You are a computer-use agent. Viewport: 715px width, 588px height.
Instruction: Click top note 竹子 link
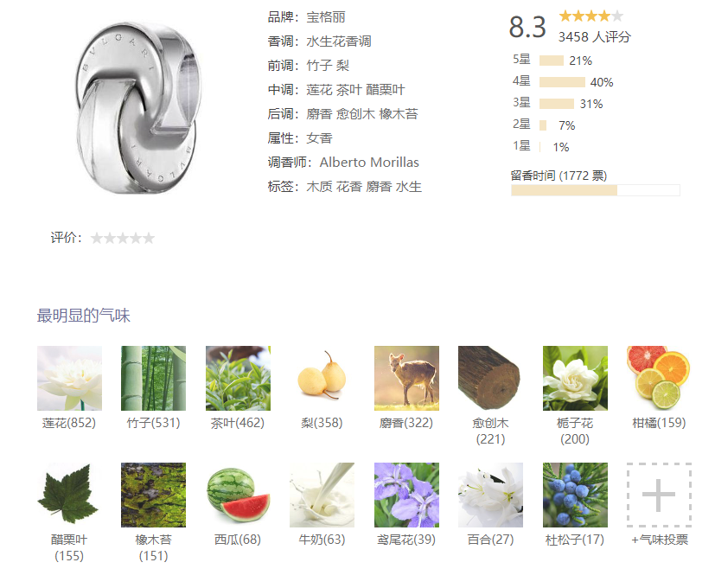[x=319, y=66]
